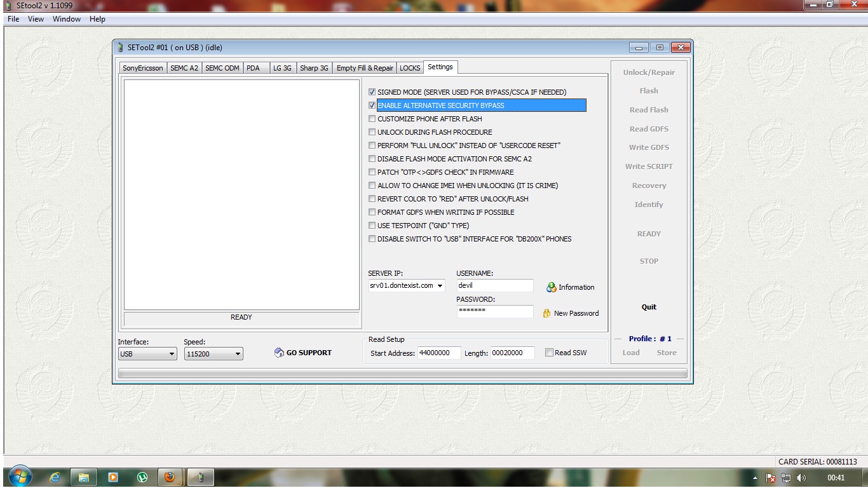Click the Flash button
Viewport: 868px width, 488px height.
(649, 91)
